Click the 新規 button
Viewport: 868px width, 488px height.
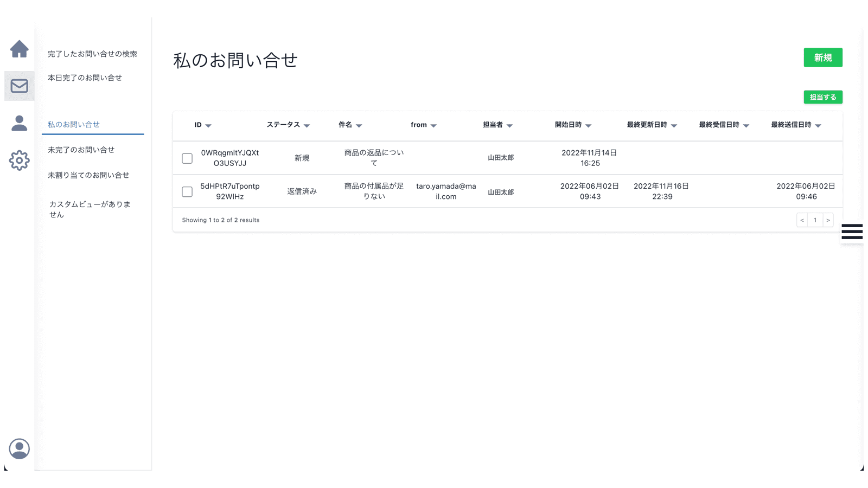point(822,57)
